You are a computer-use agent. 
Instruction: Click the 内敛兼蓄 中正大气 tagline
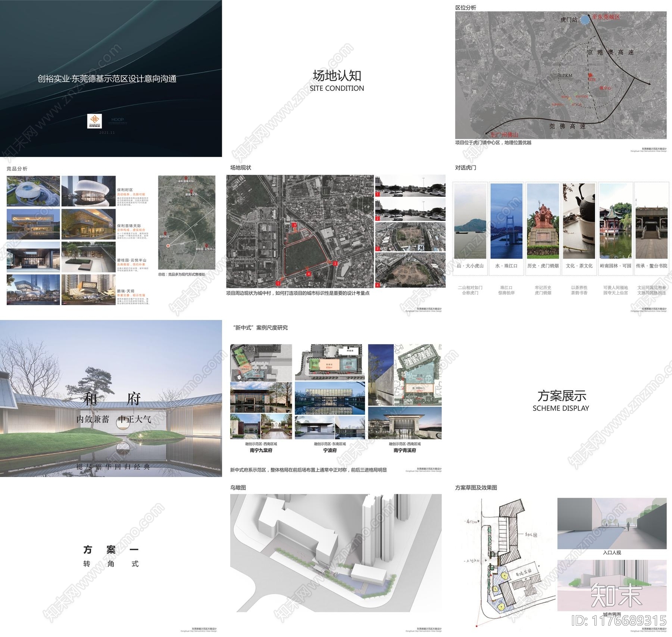point(113,419)
